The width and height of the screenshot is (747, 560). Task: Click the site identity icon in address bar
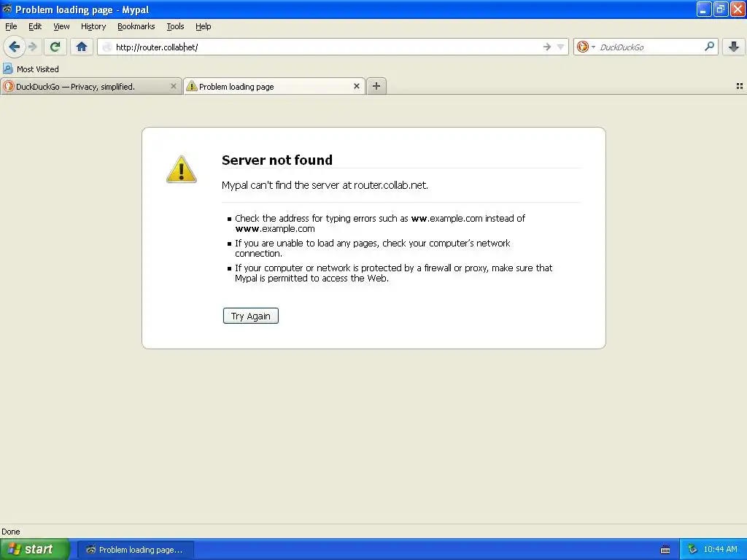click(107, 47)
